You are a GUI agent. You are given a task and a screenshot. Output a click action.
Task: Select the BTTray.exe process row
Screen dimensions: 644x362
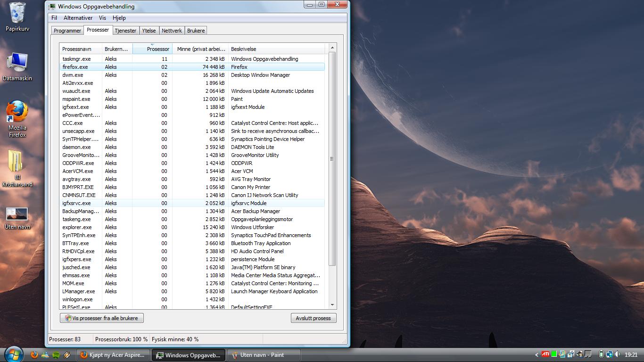[192, 243]
